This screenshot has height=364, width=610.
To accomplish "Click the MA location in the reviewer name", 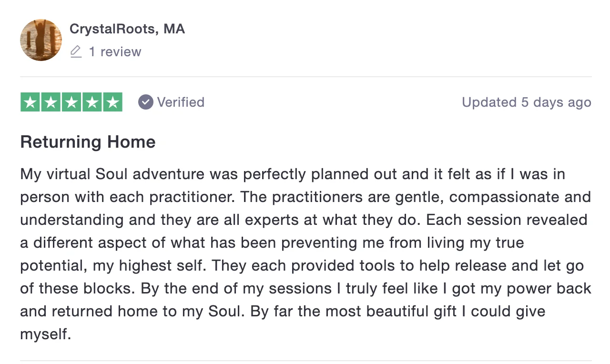I will click(175, 29).
